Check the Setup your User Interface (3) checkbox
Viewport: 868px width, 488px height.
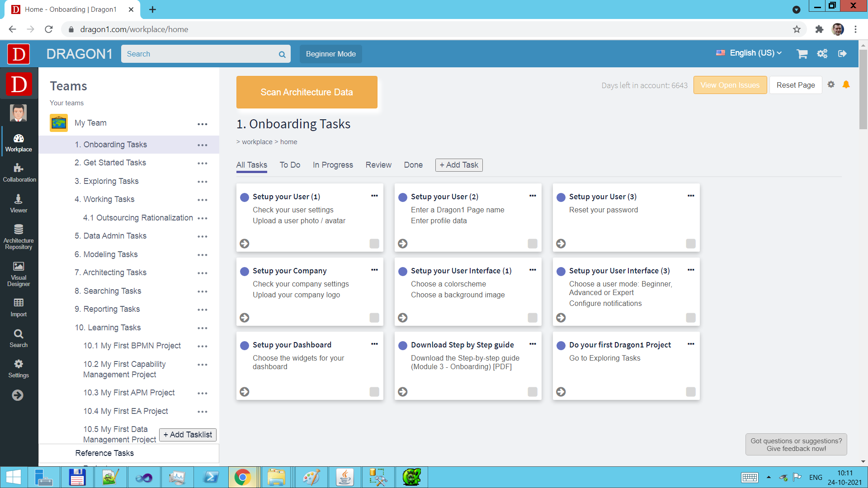pyautogui.click(x=691, y=318)
